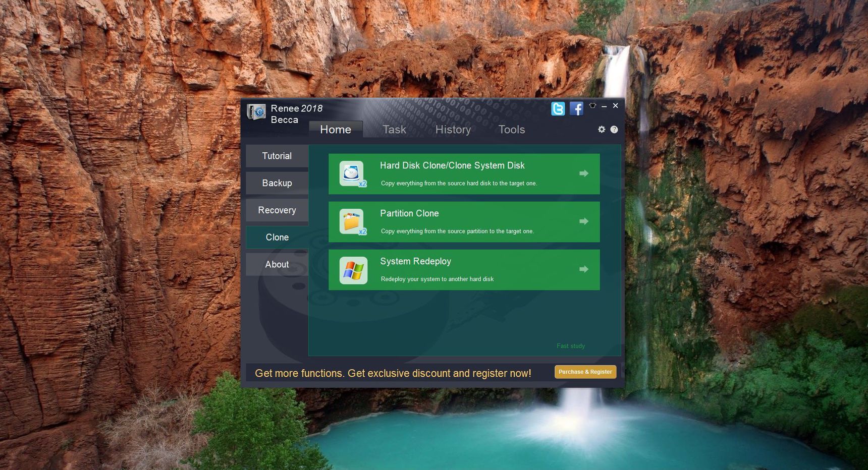Click the Hard Disk Clone drive icon

click(353, 174)
